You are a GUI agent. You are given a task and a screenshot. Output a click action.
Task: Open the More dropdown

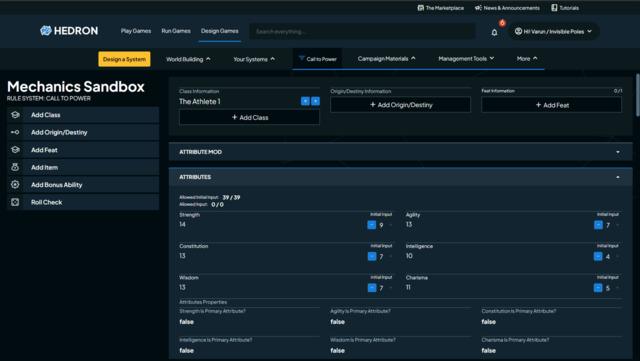(527, 59)
